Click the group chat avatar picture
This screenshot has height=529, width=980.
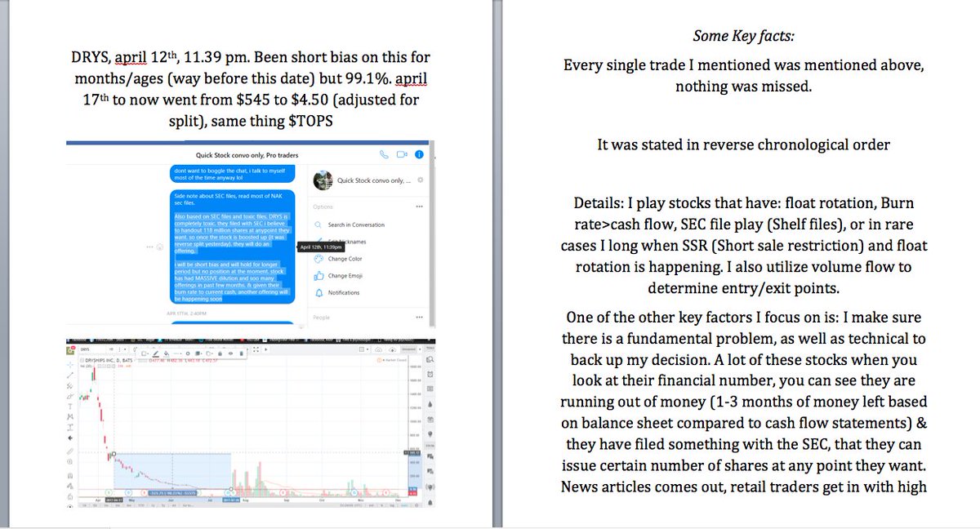(323, 180)
